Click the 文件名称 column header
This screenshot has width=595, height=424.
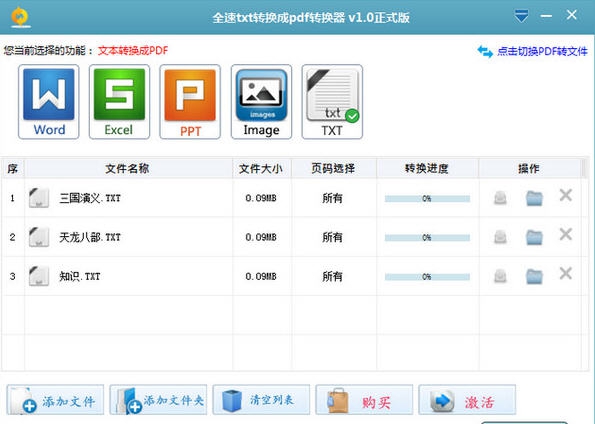pyautogui.click(x=129, y=168)
